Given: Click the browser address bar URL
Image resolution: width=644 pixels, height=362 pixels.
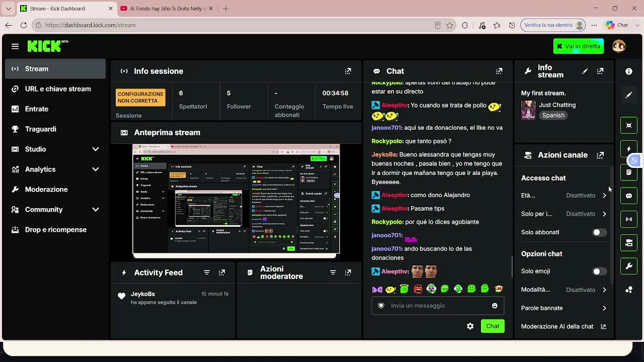Looking at the screenshot, I should click(90, 25).
